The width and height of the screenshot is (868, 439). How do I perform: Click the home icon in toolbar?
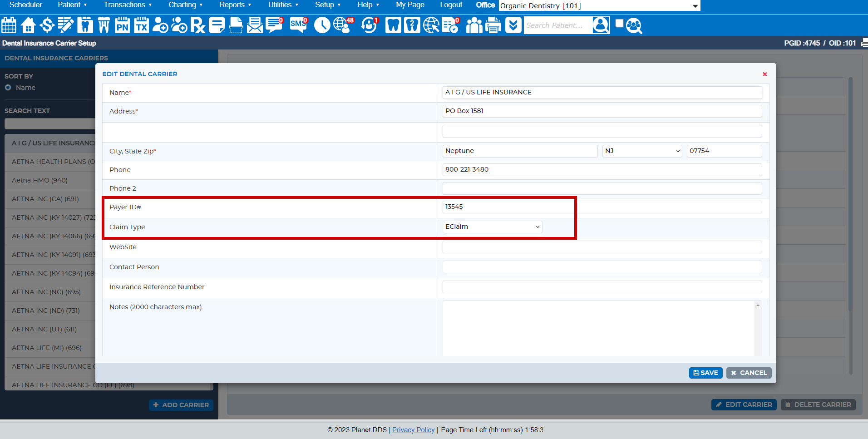tap(28, 25)
